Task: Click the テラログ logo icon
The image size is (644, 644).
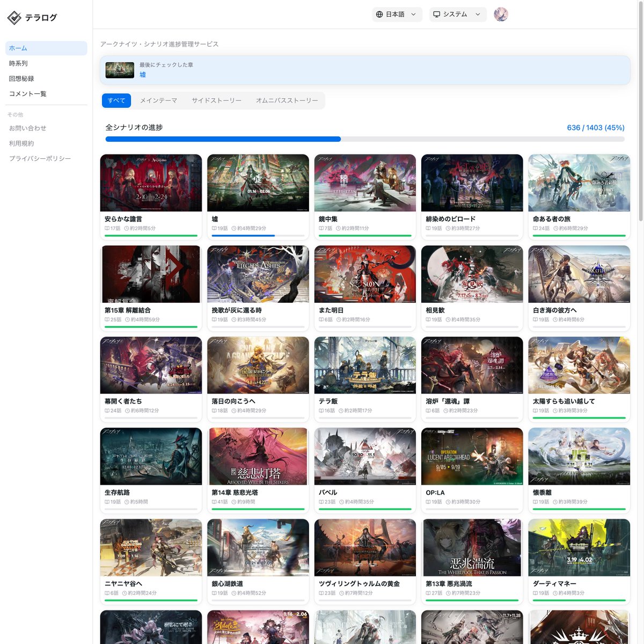Action: click(x=14, y=18)
